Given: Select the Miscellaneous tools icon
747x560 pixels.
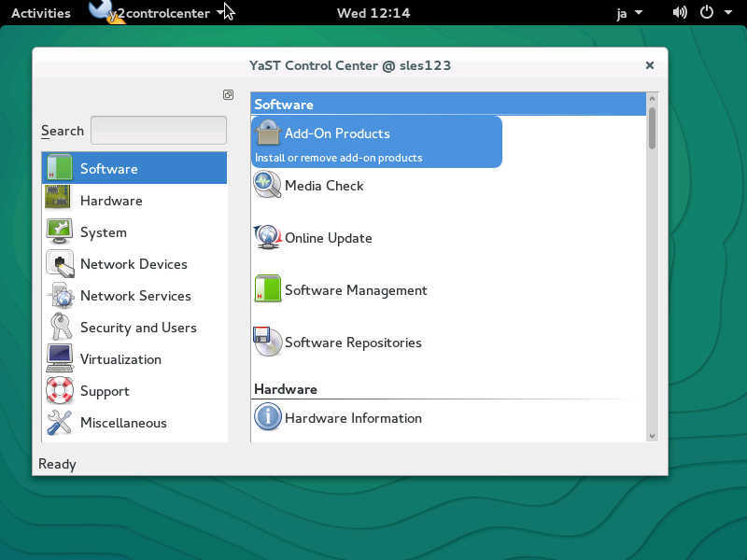Looking at the screenshot, I should tap(60, 423).
